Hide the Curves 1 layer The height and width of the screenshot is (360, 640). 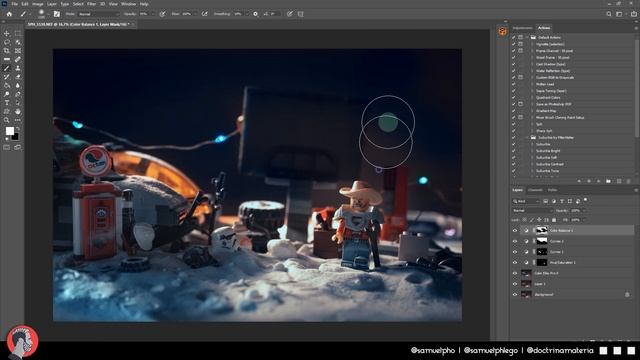[515, 252]
